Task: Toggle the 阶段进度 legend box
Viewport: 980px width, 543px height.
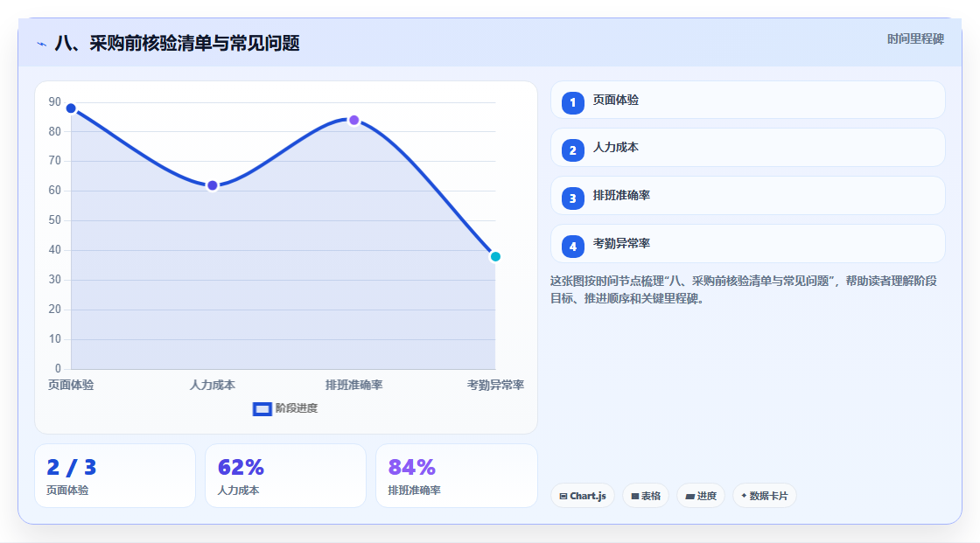Action: (262, 409)
